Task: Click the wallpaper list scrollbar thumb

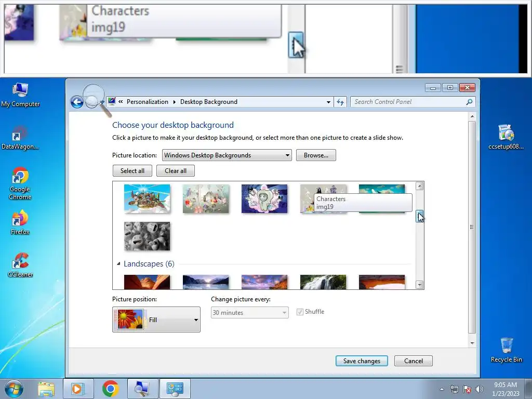Action: coord(420,216)
